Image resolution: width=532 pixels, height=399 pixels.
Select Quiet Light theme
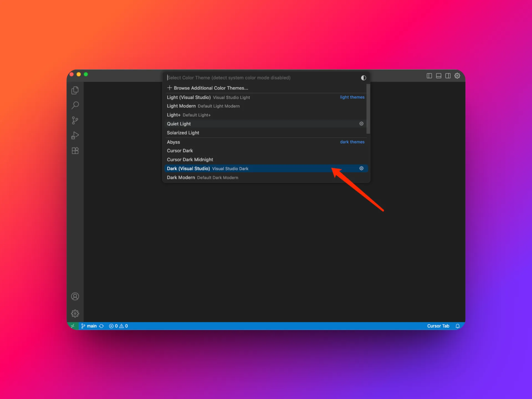tap(266, 124)
